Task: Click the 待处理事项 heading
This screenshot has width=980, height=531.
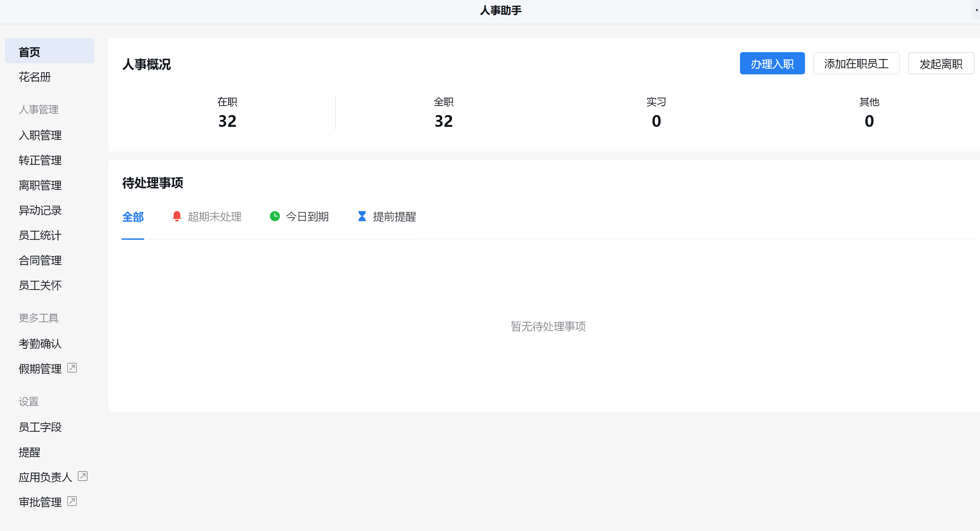Action: [x=152, y=183]
